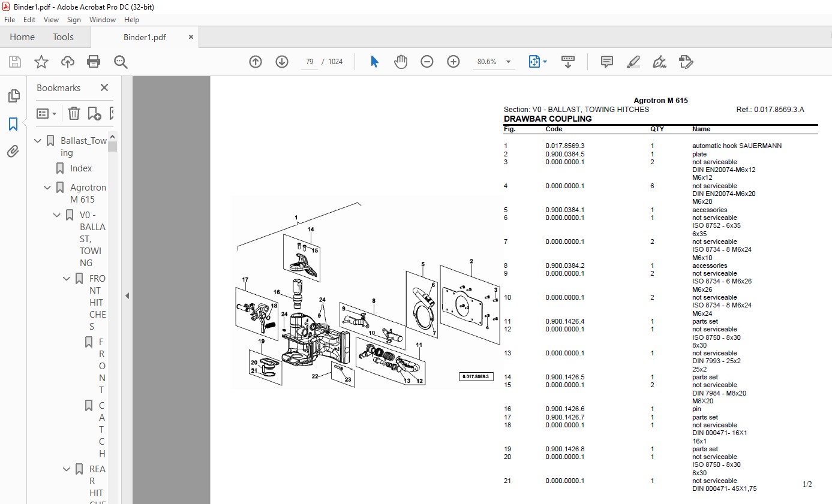Viewport: 832px width, 504px height.
Task: Collapse the FRONT HITCHES bookmark
Action: click(67, 279)
